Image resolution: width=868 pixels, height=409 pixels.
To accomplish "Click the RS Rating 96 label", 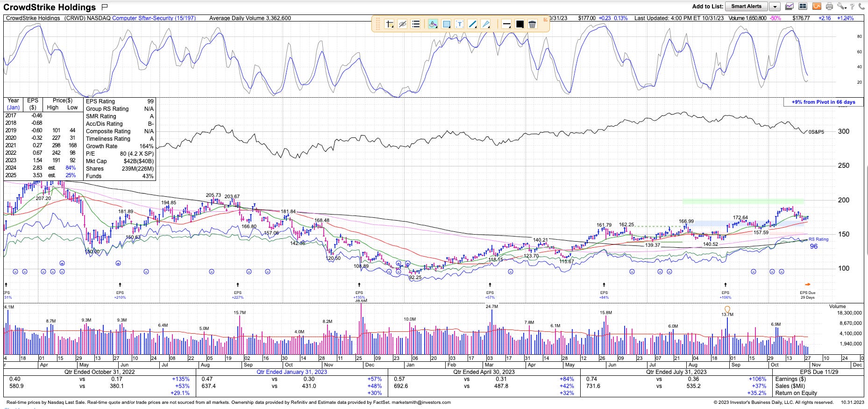I will [818, 243].
